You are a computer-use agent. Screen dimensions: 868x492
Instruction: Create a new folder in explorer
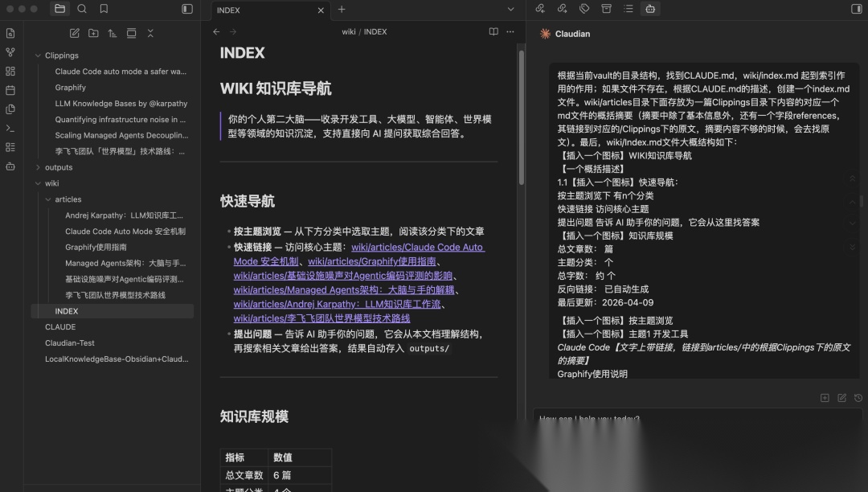[93, 33]
